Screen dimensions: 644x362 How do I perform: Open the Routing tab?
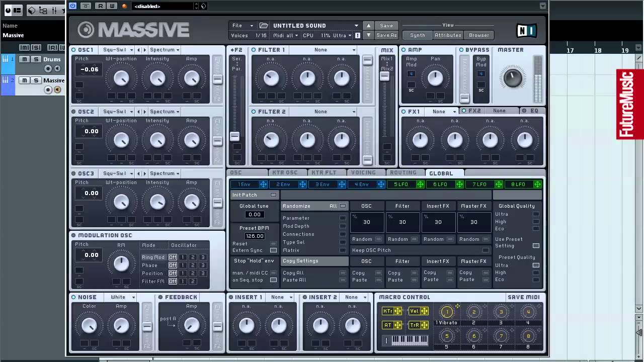[403, 173]
